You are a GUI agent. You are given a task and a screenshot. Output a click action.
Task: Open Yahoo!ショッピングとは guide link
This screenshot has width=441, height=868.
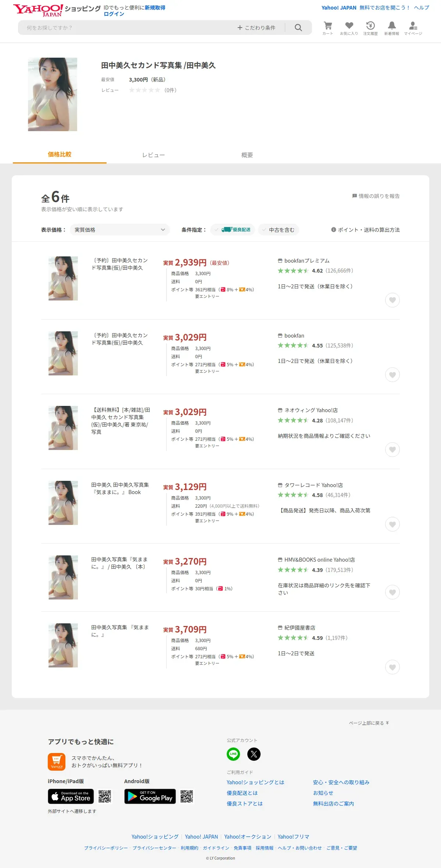(255, 782)
